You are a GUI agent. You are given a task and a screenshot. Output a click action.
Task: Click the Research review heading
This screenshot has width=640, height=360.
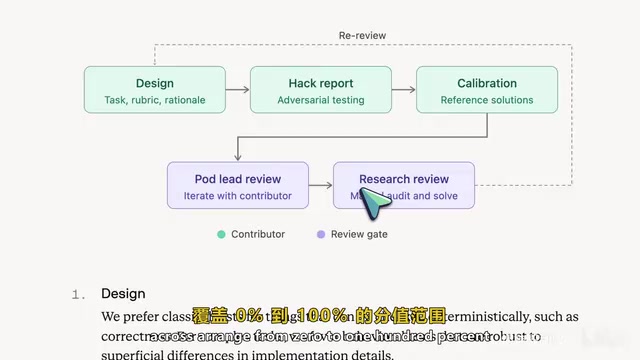404,179
